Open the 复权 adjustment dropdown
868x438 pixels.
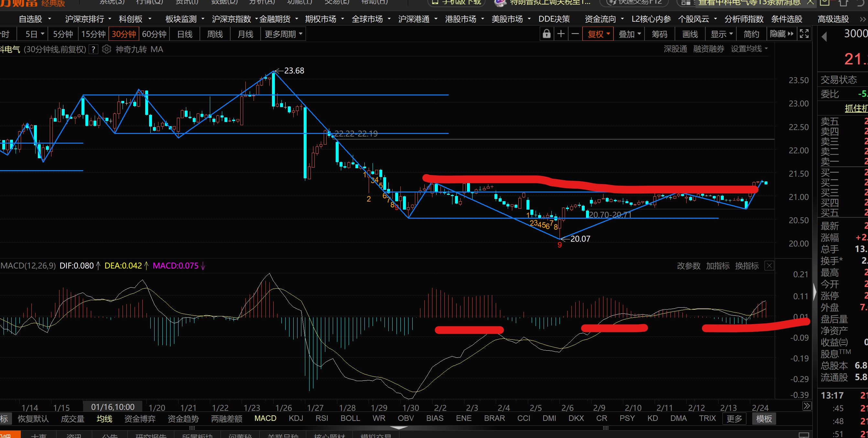point(598,34)
